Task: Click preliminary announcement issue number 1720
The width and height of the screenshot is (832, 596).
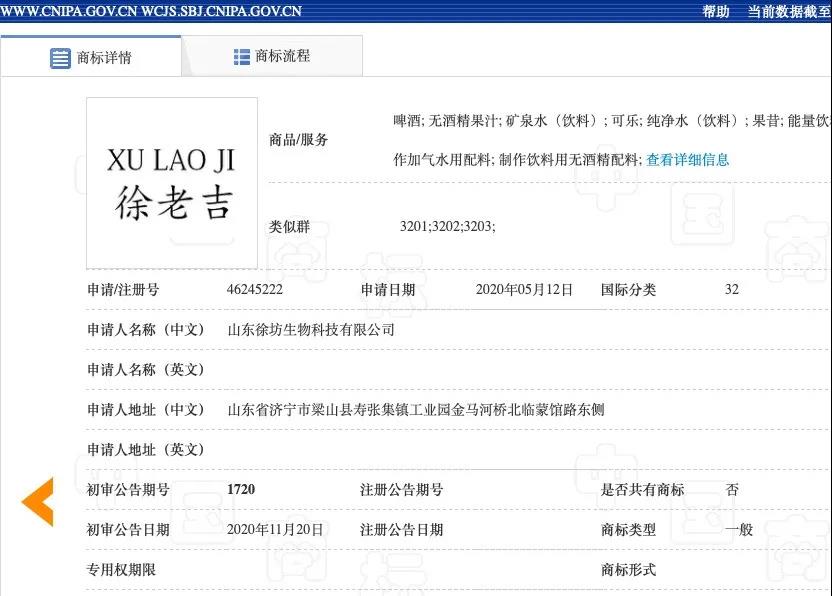Action: point(241,489)
